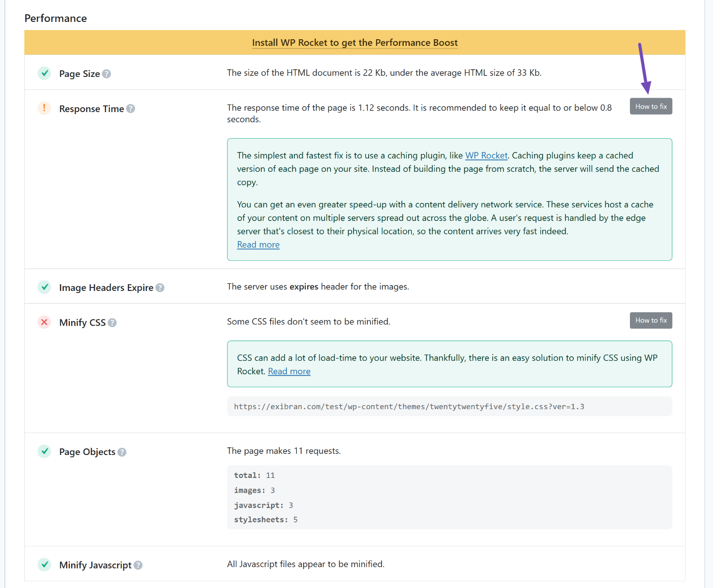Show help for Page Objects
Image resolution: width=713 pixels, height=588 pixels.
point(122,452)
